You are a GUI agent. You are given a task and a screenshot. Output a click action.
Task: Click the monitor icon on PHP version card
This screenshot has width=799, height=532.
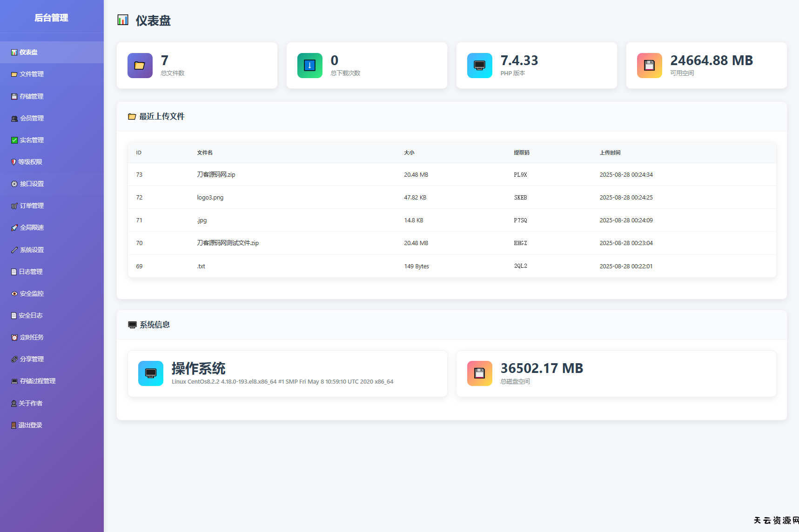479,66
